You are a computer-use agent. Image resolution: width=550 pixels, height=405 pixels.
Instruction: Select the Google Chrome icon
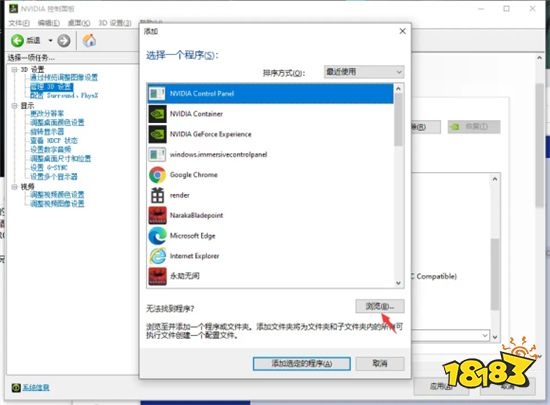(x=157, y=175)
